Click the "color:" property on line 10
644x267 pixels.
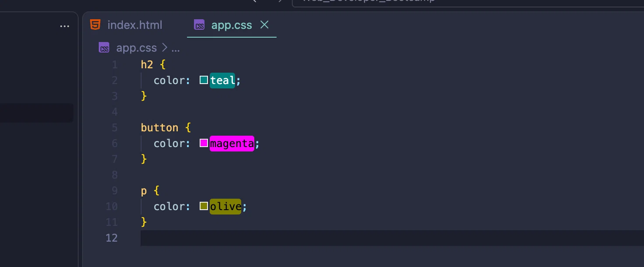[172, 206]
